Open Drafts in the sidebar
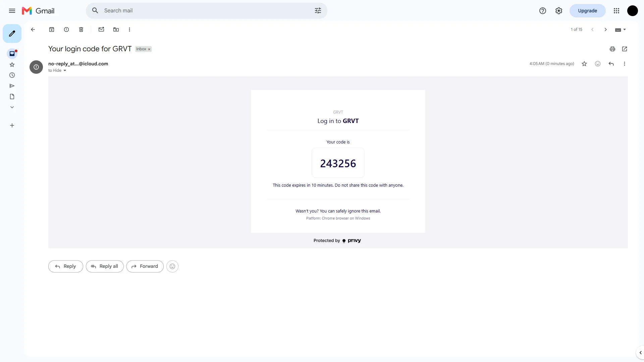 (12, 97)
